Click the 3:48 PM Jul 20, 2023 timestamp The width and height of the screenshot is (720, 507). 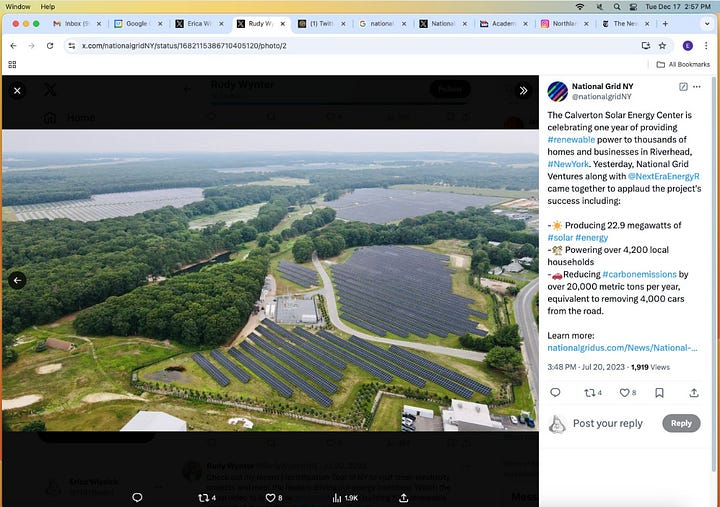click(586, 367)
